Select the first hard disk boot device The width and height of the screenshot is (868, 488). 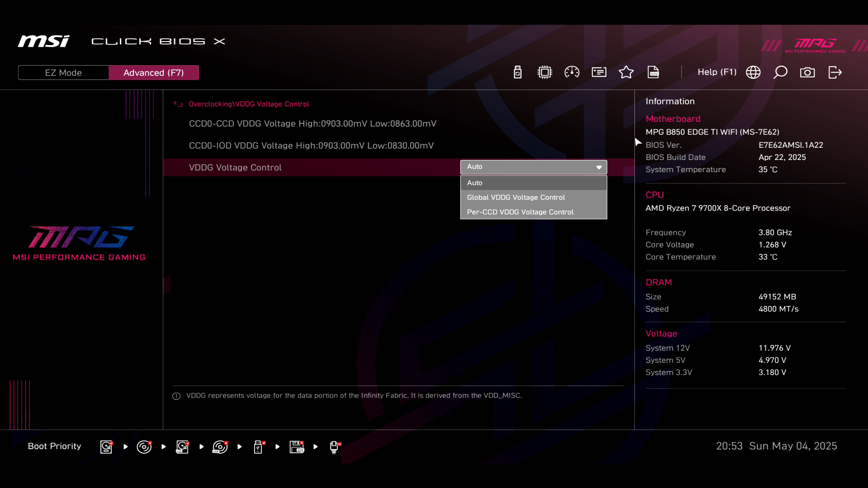(x=106, y=447)
